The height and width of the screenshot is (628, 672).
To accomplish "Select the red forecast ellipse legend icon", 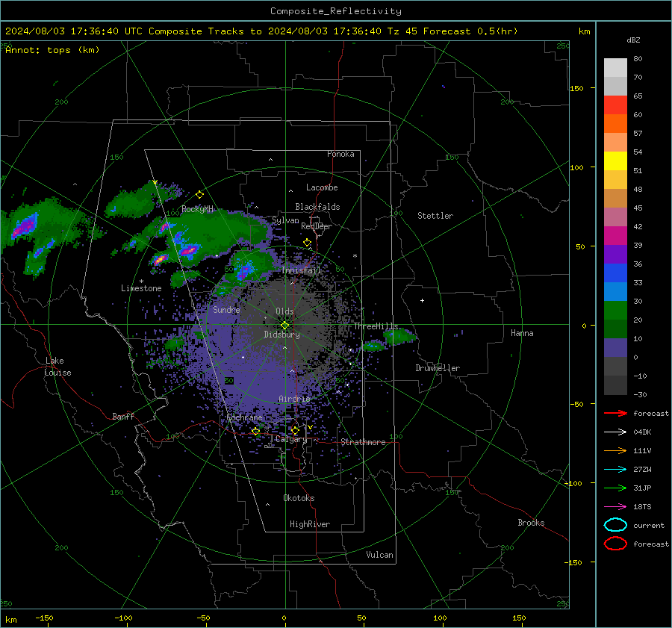I will click(x=615, y=544).
